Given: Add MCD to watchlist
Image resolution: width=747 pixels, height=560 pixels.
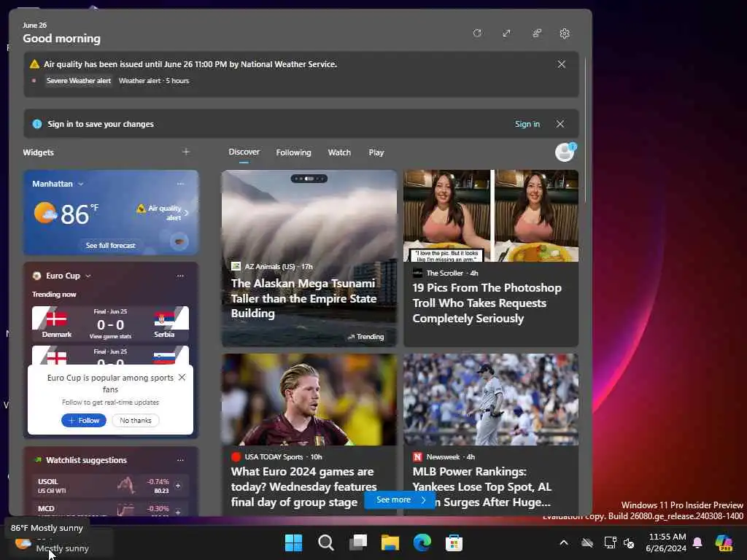Looking at the screenshot, I should (x=178, y=511).
